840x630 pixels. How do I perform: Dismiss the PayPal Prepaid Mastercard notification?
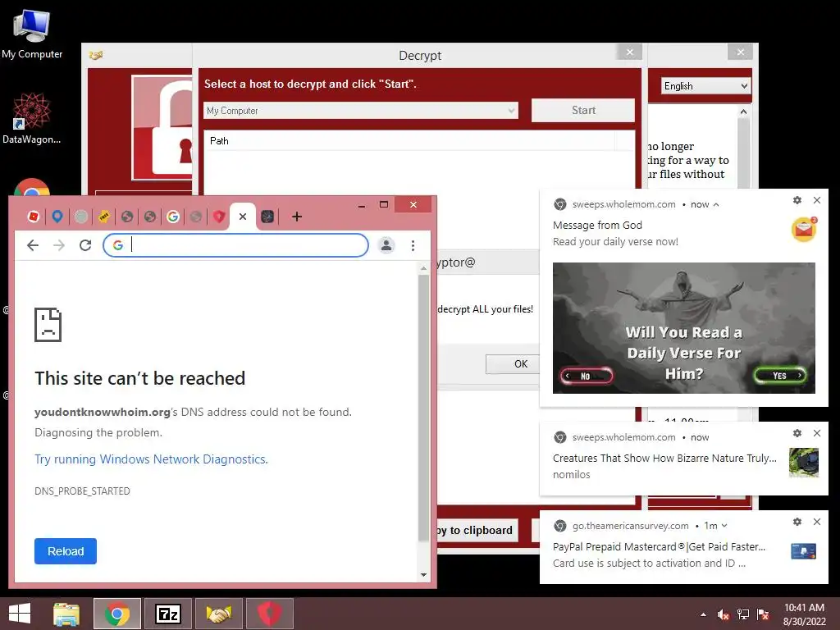(x=817, y=521)
